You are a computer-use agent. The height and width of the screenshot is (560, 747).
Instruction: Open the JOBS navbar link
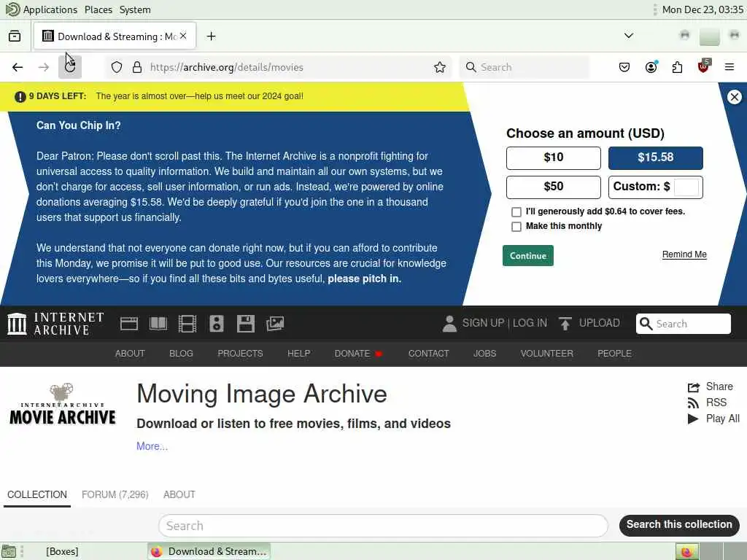pos(484,354)
